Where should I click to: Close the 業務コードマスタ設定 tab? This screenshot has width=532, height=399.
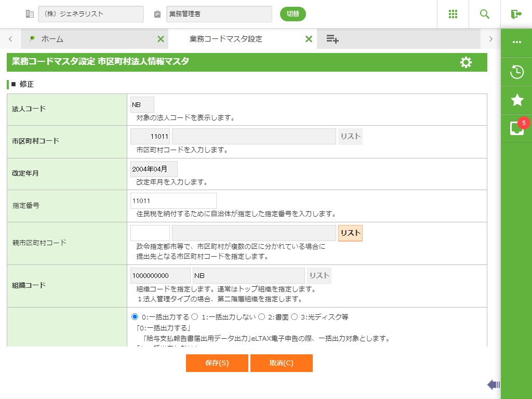point(309,39)
